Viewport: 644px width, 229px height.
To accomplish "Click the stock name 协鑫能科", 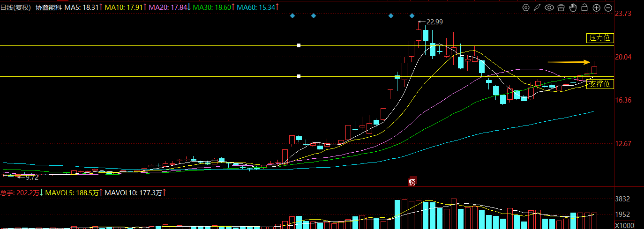I will 49,7.
